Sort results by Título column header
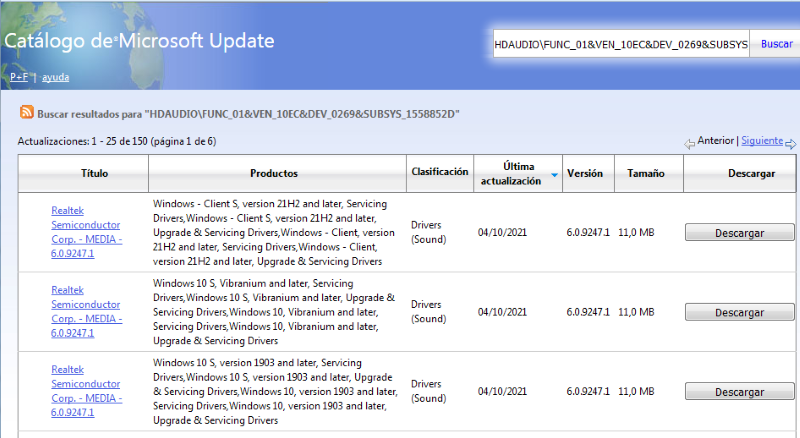The width and height of the screenshot is (800, 438). tap(94, 173)
